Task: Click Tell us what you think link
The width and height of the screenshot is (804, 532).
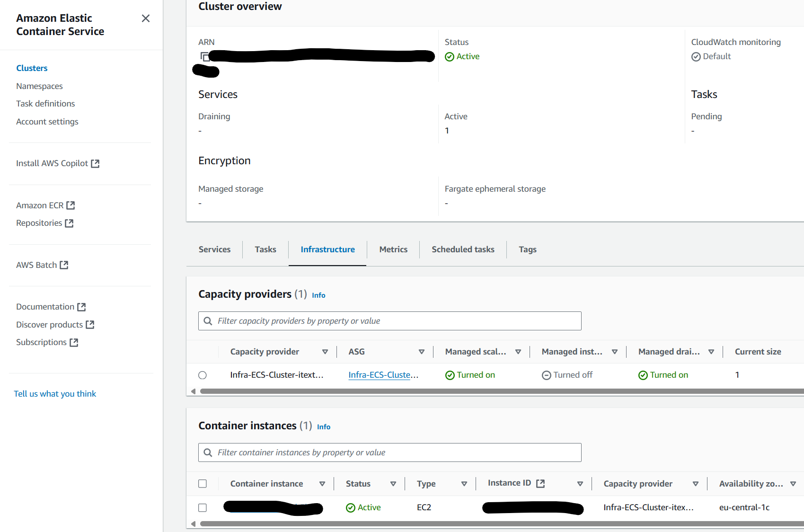Action: [x=55, y=394]
